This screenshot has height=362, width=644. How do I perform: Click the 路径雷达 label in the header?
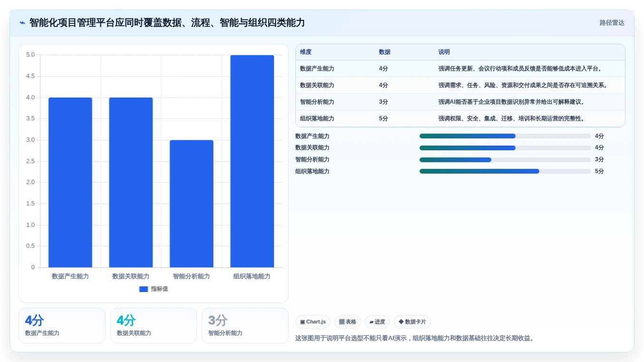pyautogui.click(x=612, y=23)
